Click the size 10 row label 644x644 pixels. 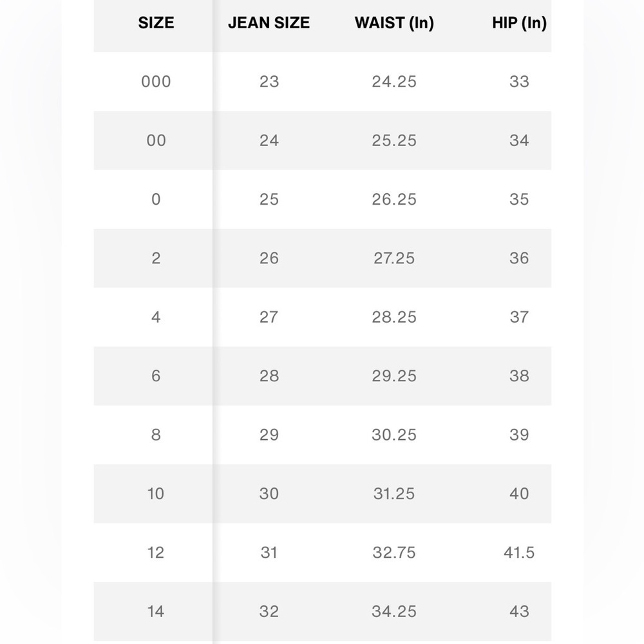(x=156, y=494)
